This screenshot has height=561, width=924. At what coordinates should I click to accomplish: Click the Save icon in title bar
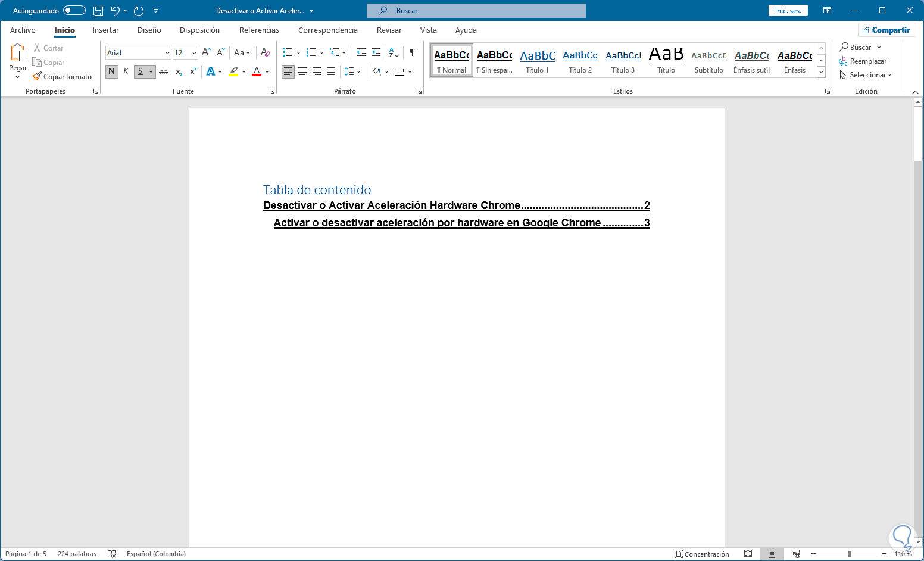[98, 11]
